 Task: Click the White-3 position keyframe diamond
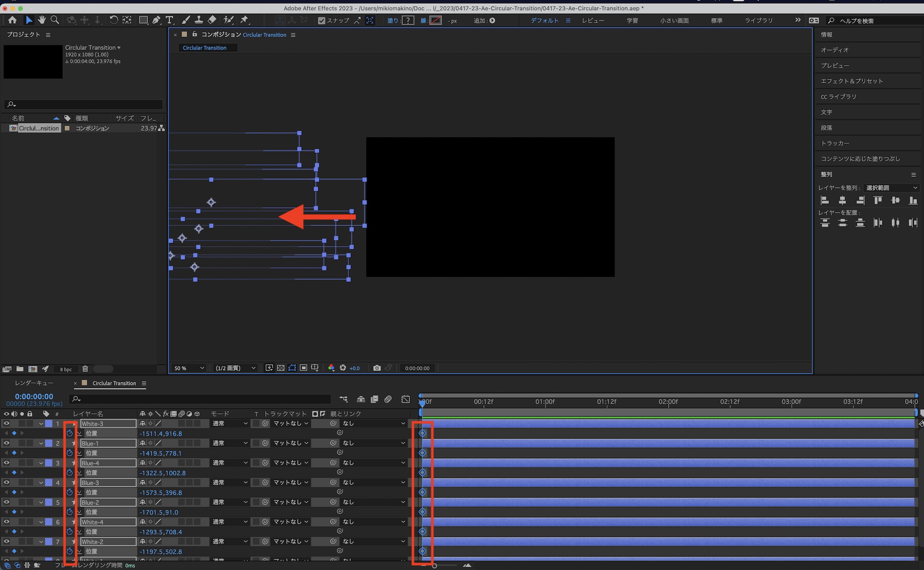tap(422, 433)
